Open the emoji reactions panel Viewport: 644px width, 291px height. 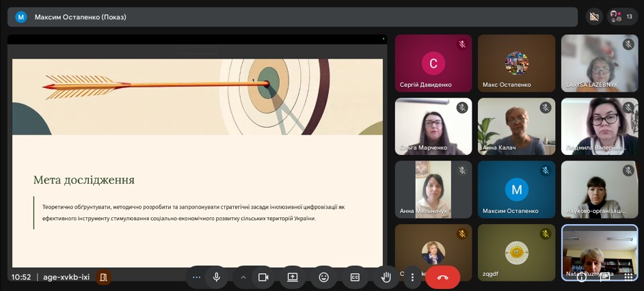pos(324,277)
